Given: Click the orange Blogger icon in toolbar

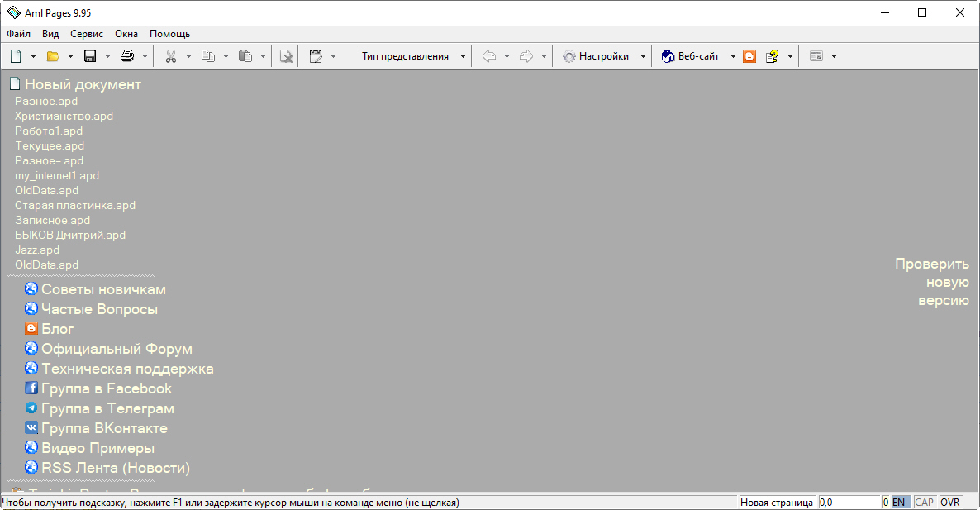Looking at the screenshot, I should 749,56.
